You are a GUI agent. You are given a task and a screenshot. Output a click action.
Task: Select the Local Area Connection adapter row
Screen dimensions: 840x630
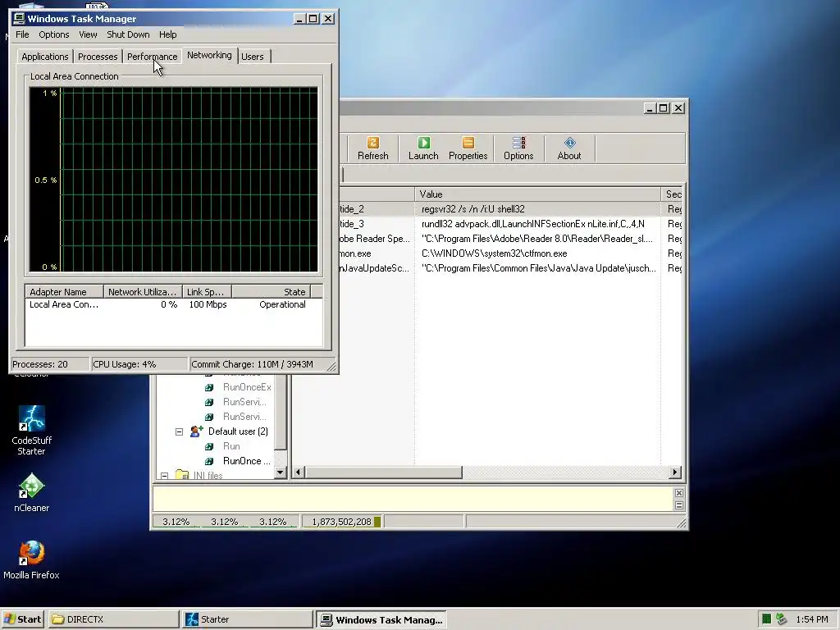[174, 304]
